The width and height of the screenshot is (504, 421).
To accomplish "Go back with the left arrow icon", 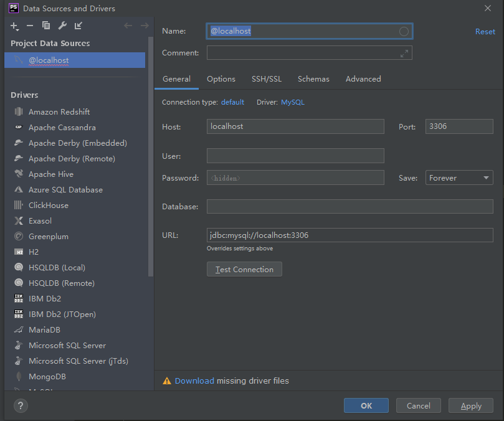I will click(128, 26).
